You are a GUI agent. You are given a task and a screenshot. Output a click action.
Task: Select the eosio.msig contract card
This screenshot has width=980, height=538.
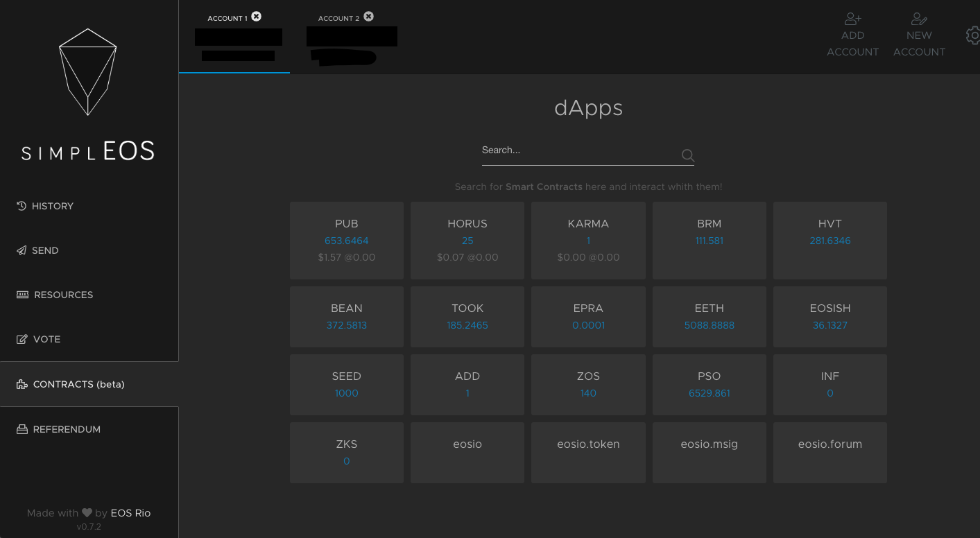pyautogui.click(x=710, y=453)
